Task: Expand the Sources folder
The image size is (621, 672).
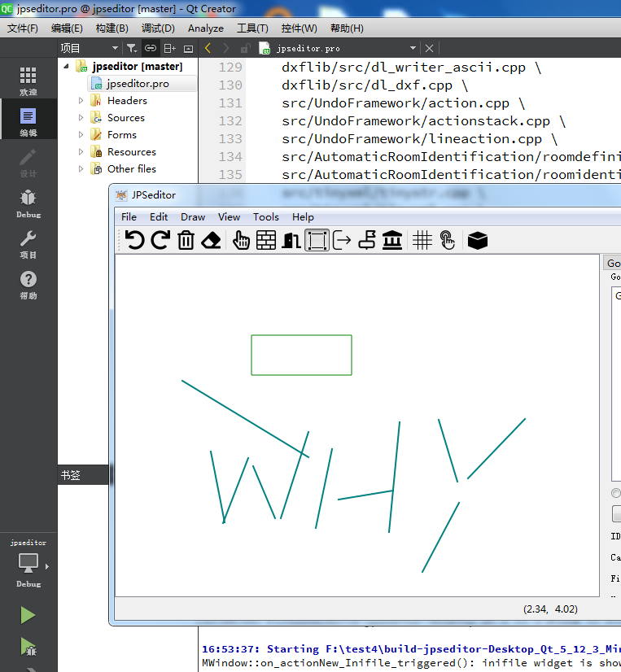Action: pyautogui.click(x=81, y=117)
